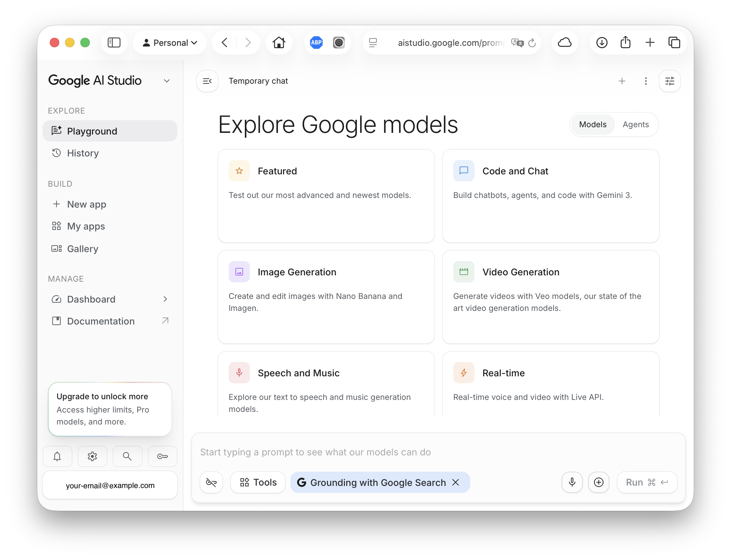Show browser downloads icon
This screenshot has width=731, height=560.
click(602, 43)
